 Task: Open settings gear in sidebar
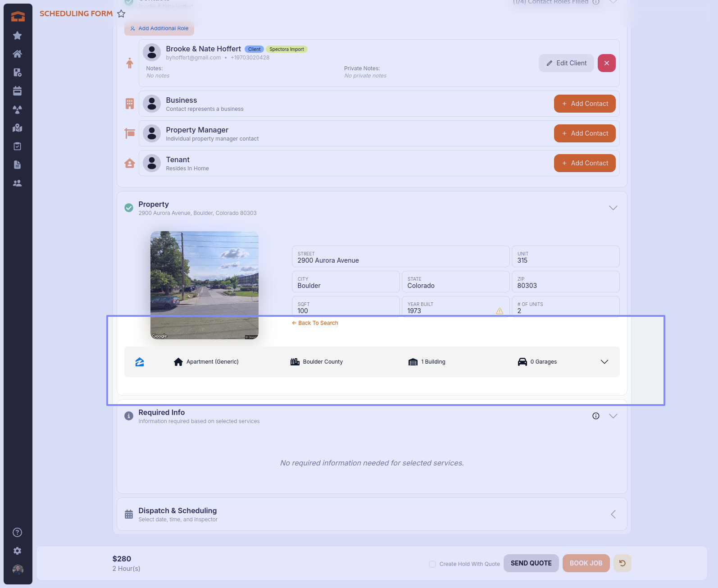[18, 551]
